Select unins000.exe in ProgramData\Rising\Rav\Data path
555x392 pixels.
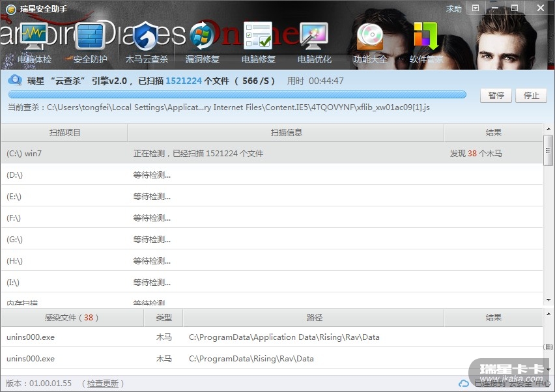tap(272, 358)
